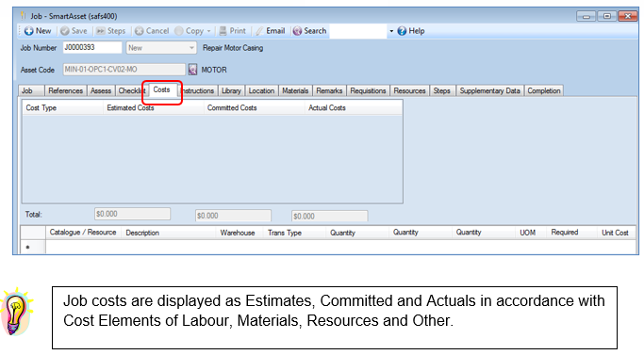Expand the search box dropdown arrow

[x=391, y=31]
